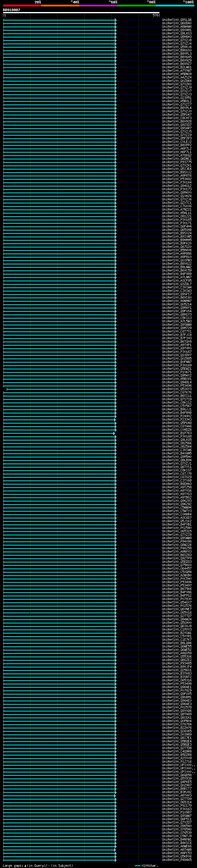Screen dimensions: 197x868
Task: Select hit label UniRef100_P48465
Action: coord(177,860)
